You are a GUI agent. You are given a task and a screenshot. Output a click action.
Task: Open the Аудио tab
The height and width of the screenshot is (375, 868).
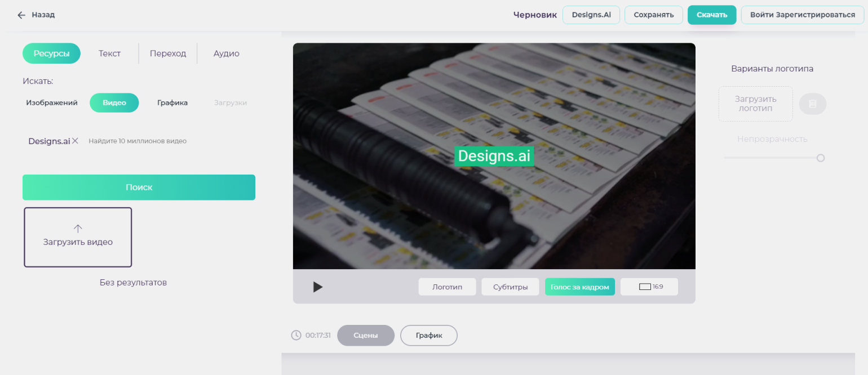point(227,53)
